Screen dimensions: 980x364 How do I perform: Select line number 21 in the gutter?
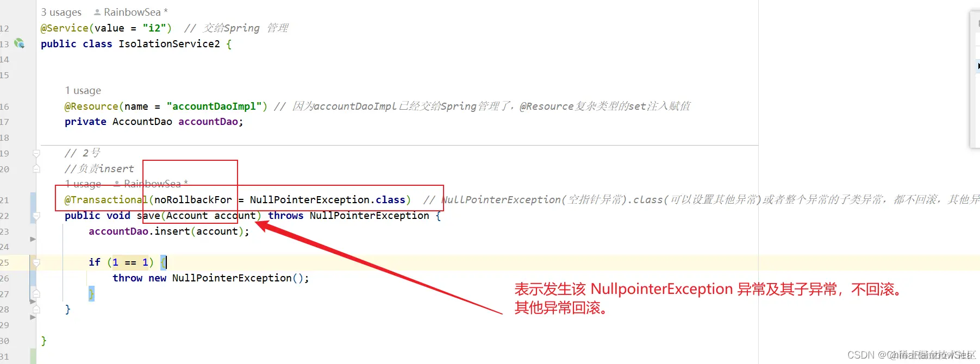click(4, 200)
